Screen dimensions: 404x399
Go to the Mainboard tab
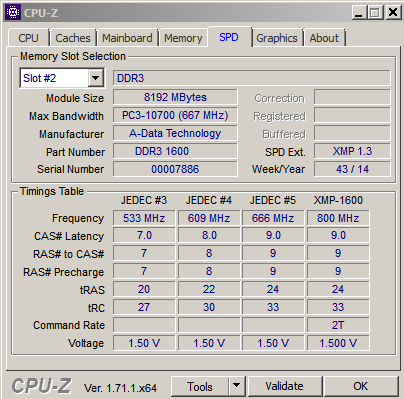click(x=127, y=38)
